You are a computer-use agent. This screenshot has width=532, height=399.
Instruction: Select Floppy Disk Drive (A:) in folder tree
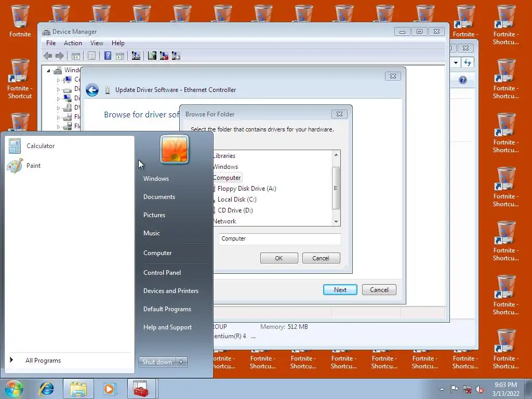(x=247, y=189)
